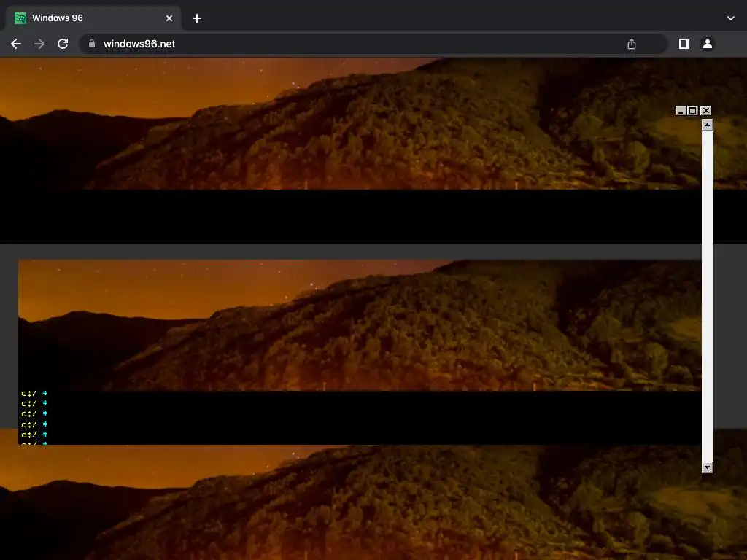Select the Windows 96 tab
Screen dimensions: 747x560
[x=93, y=18]
